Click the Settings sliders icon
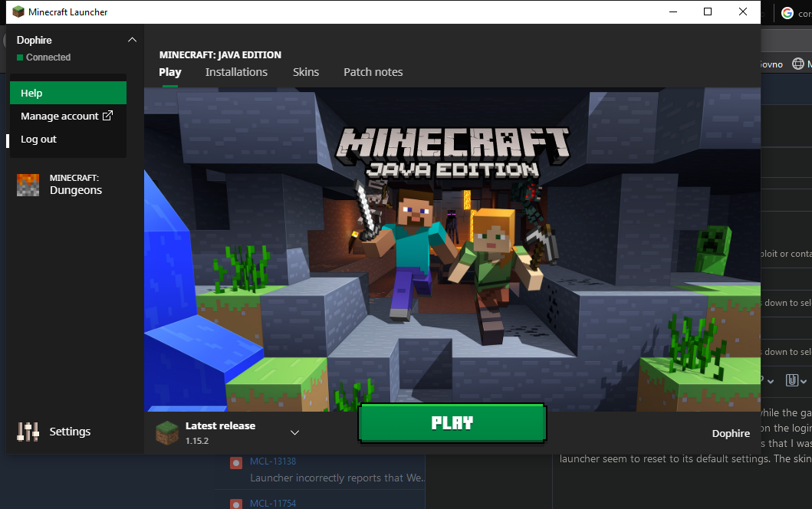This screenshot has width=812, height=509. (28, 432)
